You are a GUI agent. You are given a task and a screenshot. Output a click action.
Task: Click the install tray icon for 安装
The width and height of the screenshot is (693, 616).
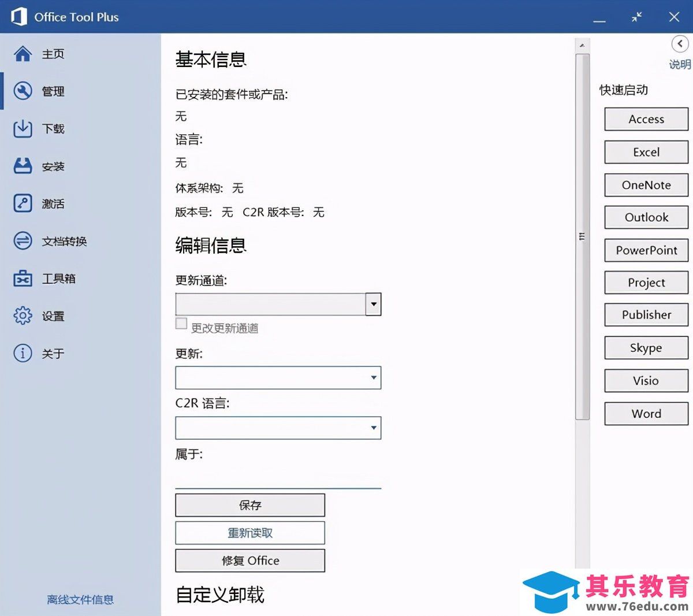(23, 166)
